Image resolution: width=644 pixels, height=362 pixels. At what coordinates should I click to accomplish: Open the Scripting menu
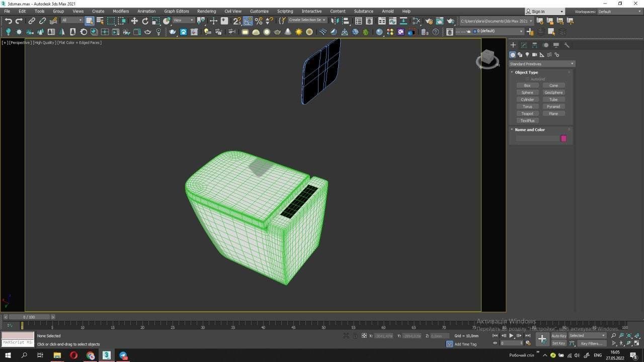click(285, 11)
